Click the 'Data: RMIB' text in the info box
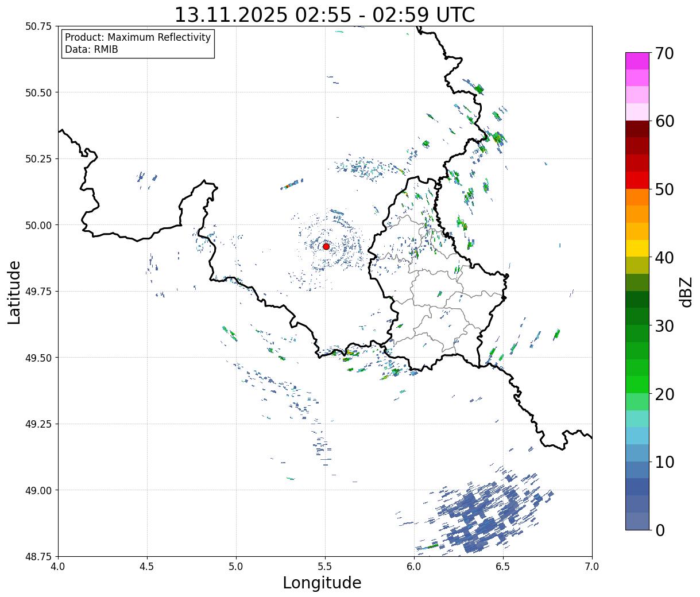Viewport: 700px width, 597px height. click(91, 49)
